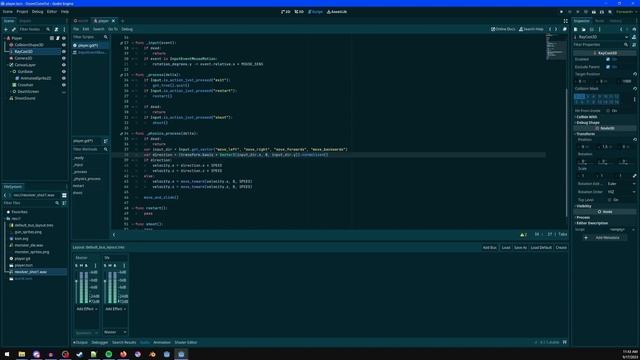
Task: Open the Rotation Order dropdown
Action: pos(621,192)
